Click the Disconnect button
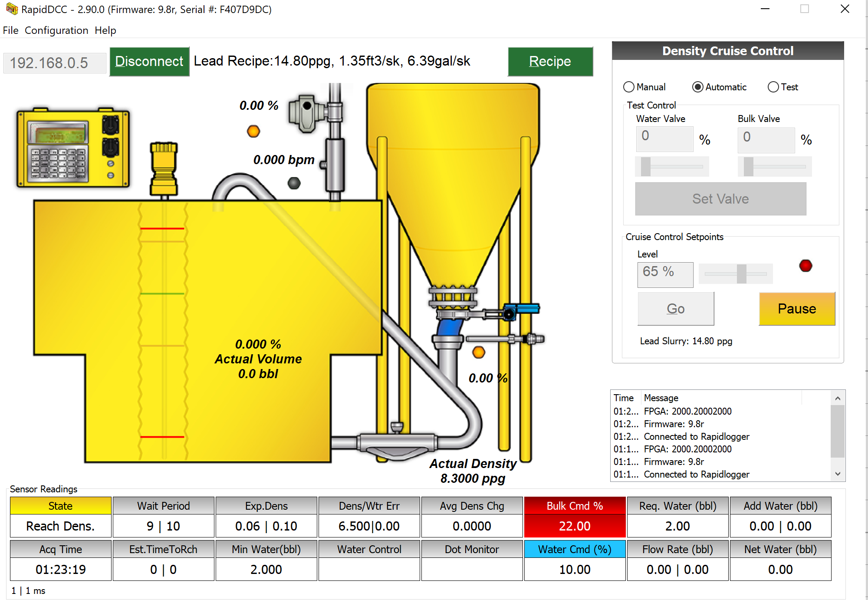The width and height of the screenshot is (868, 600). coord(149,61)
